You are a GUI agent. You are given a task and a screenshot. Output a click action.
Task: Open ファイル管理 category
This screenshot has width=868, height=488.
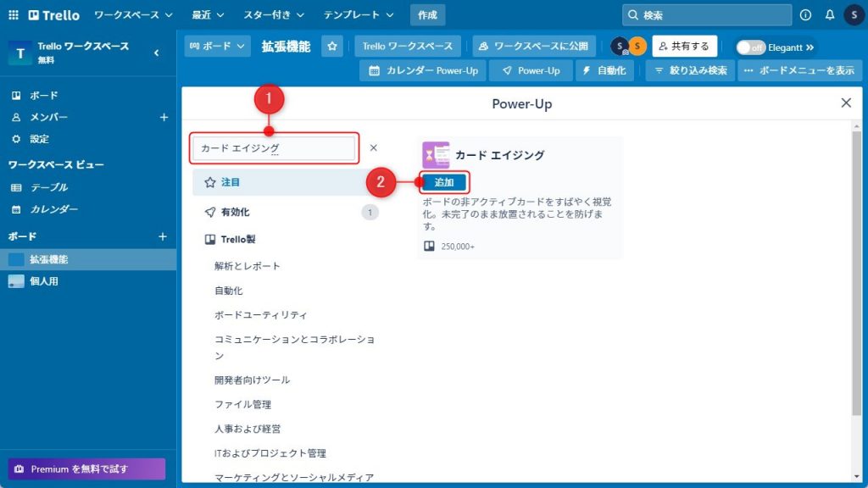click(242, 404)
